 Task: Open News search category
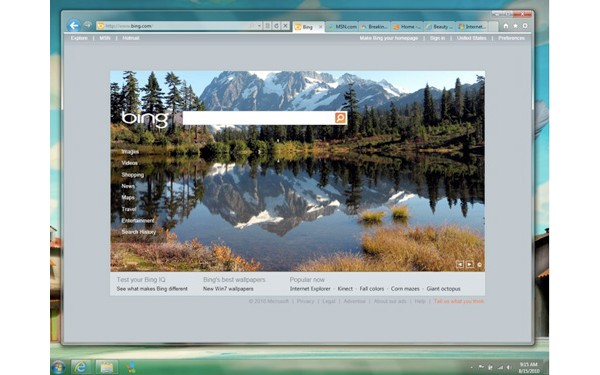pyautogui.click(x=128, y=186)
